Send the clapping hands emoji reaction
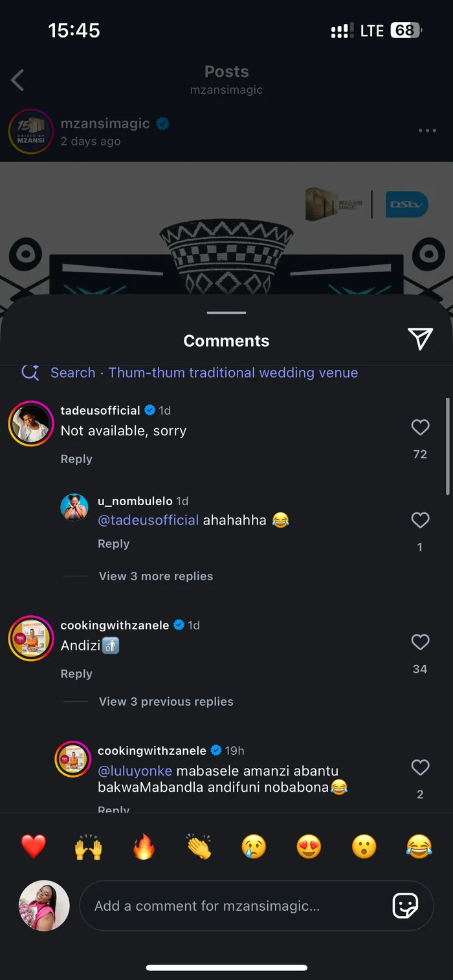This screenshot has width=453, height=980. click(199, 846)
